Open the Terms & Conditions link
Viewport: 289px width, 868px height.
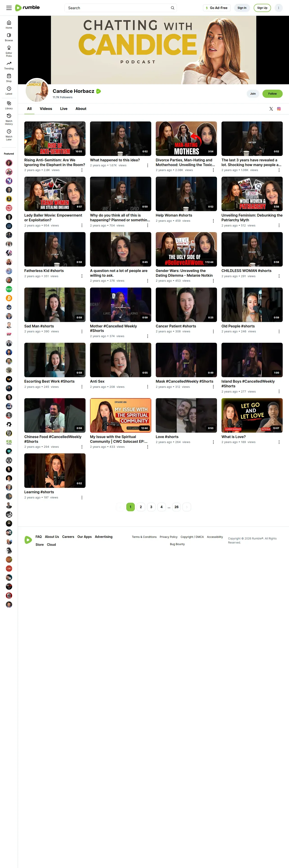[144, 537]
